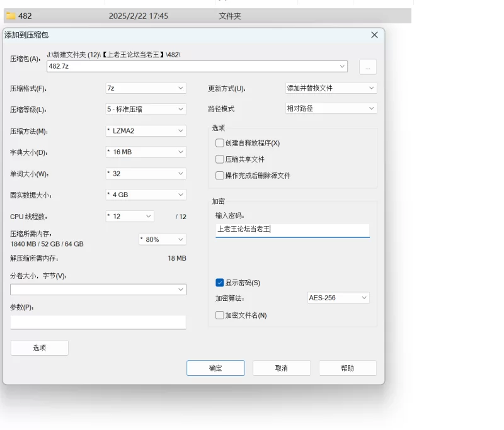Confirm with the 确定 button

(x=215, y=368)
